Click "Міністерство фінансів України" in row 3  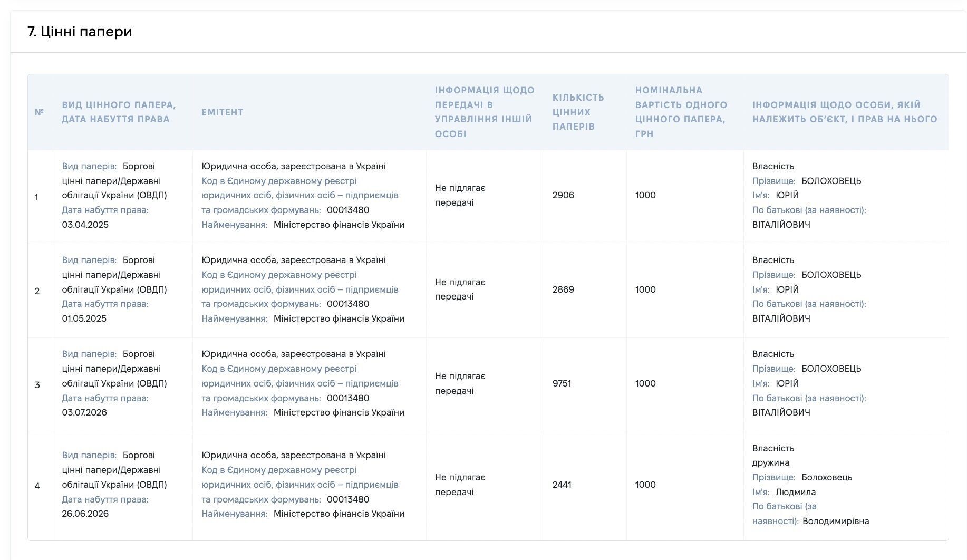(x=339, y=412)
